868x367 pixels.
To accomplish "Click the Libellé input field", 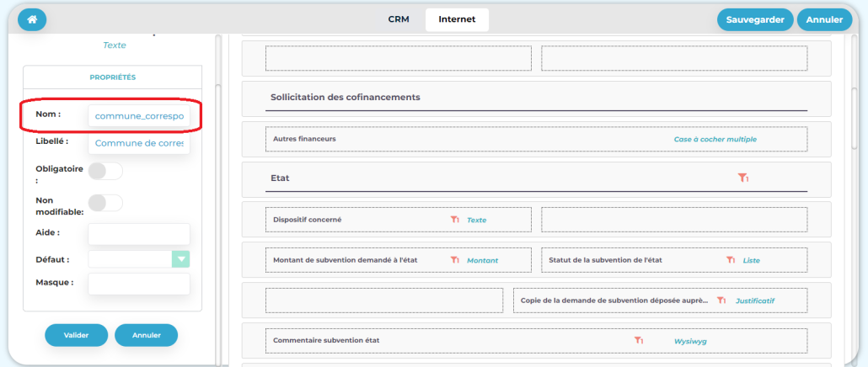I will tap(139, 143).
